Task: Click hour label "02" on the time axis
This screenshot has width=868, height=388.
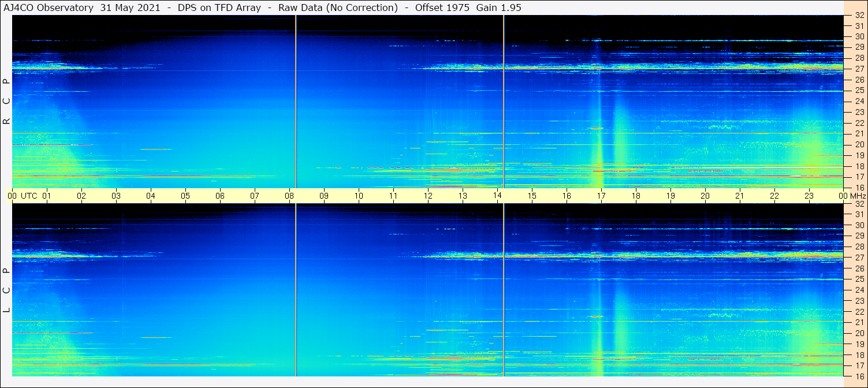Action: click(81, 196)
